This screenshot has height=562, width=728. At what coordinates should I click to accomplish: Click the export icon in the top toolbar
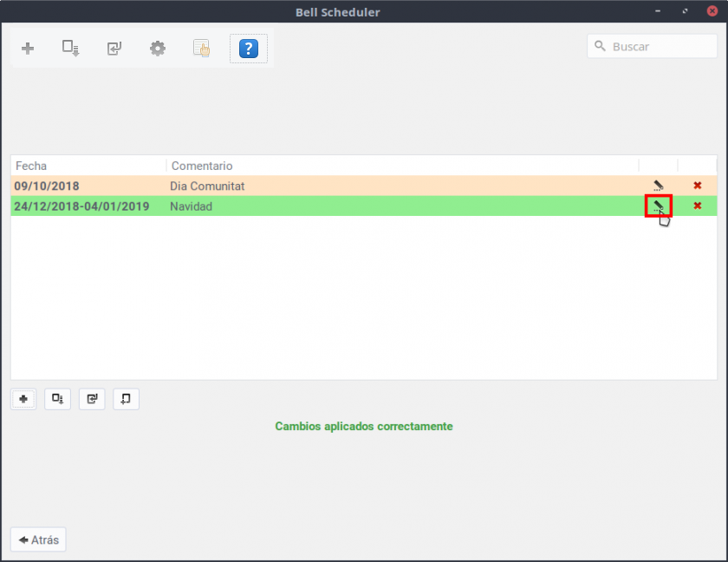click(70, 49)
